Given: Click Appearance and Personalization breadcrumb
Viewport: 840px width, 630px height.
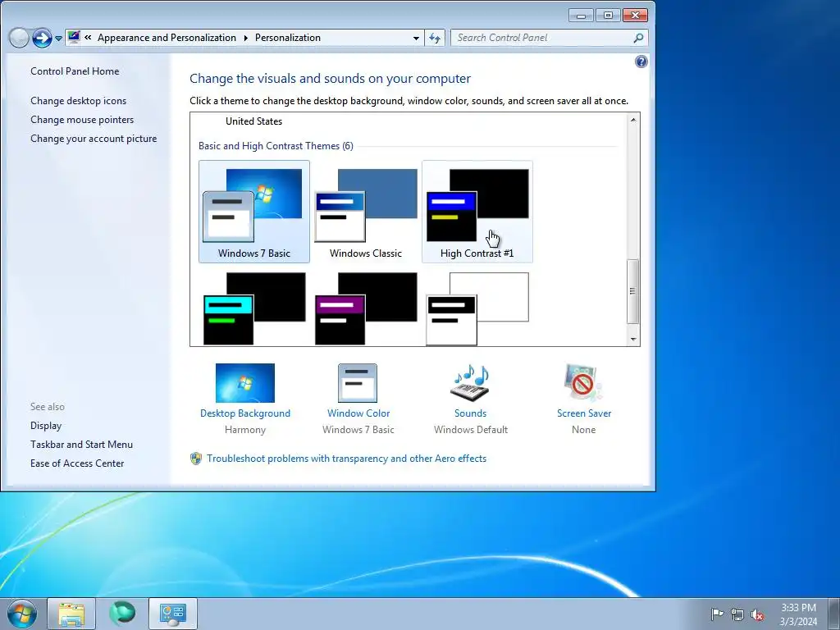Looking at the screenshot, I should [x=167, y=38].
